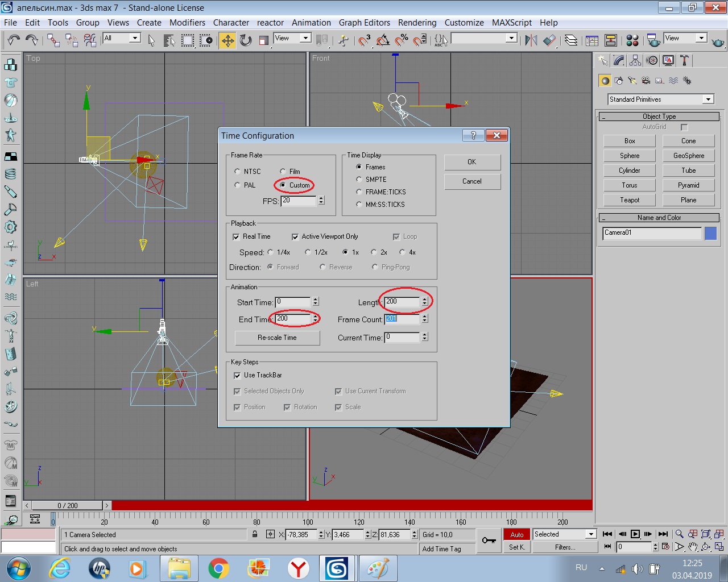Screen dimensions: 728x582
Task: Open the Character menu
Action: 231,23
